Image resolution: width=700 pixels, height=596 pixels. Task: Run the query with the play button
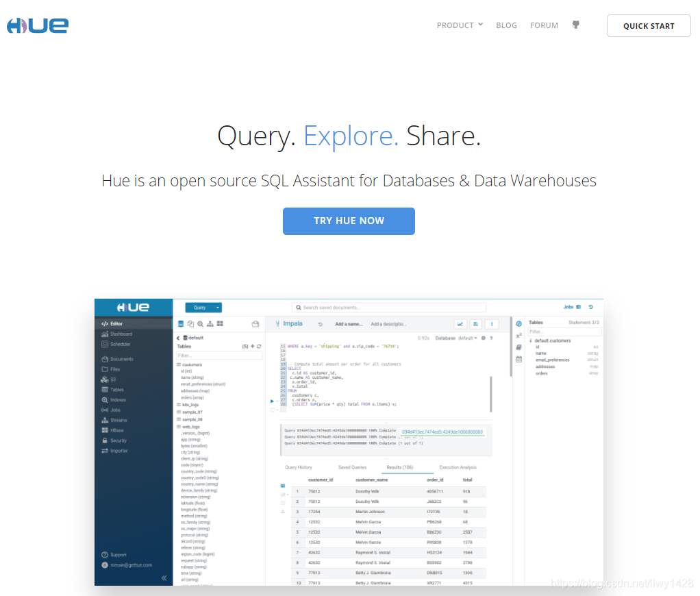coord(272,401)
